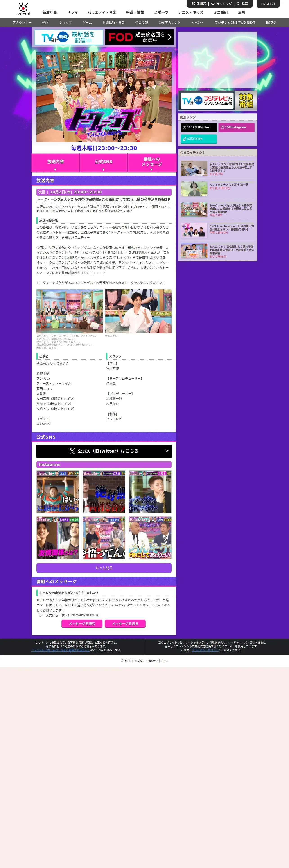
Task: Open プライバシーポリシー link
Action: [x=205, y=650]
